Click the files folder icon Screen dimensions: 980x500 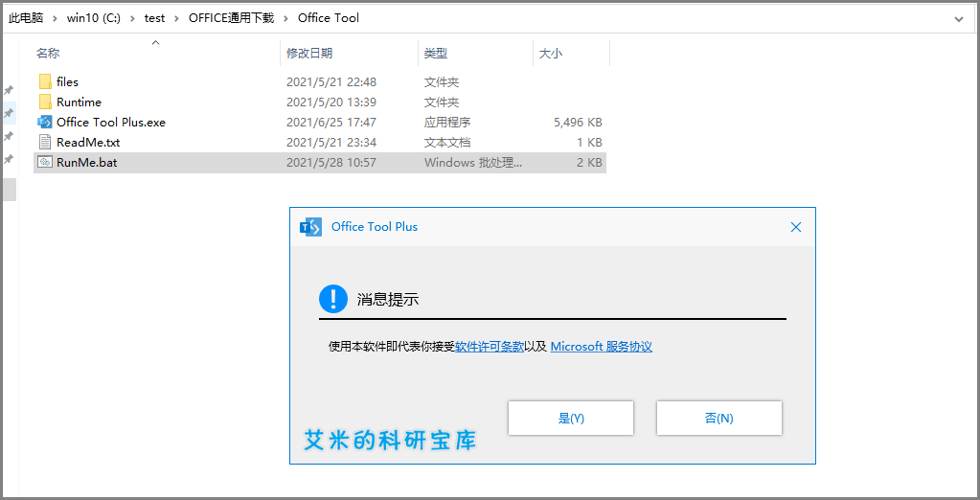coord(44,81)
